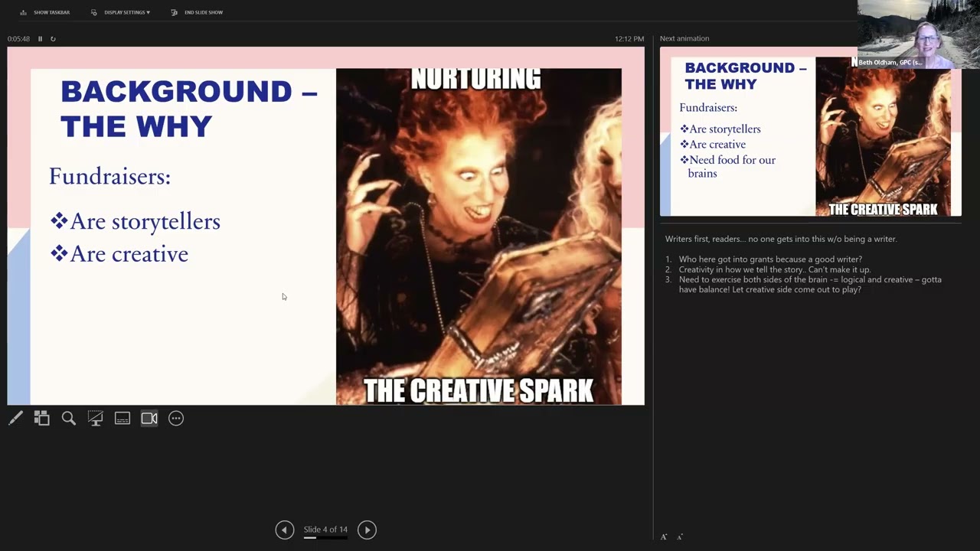
Task: Toggle subtitles icon
Action: click(x=122, y=418)
